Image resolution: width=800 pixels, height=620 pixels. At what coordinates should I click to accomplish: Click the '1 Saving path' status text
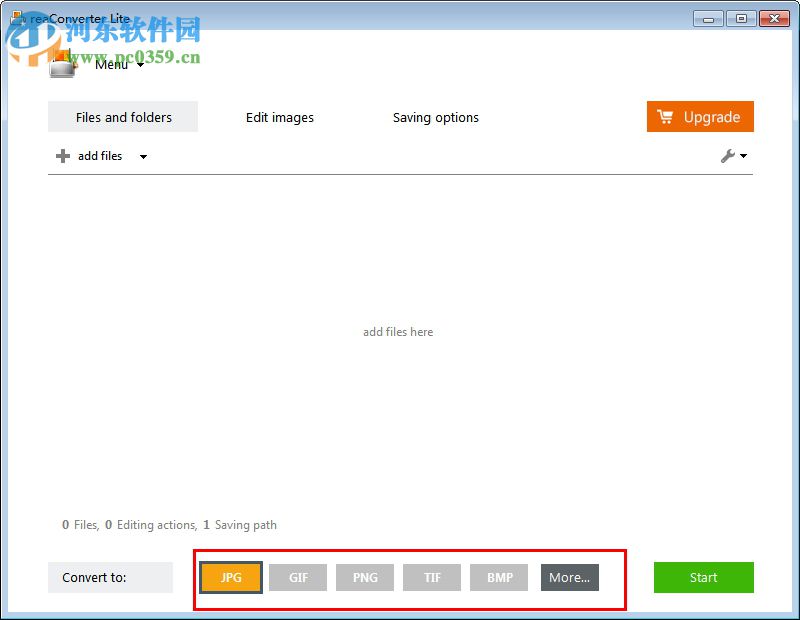(240, 525)
